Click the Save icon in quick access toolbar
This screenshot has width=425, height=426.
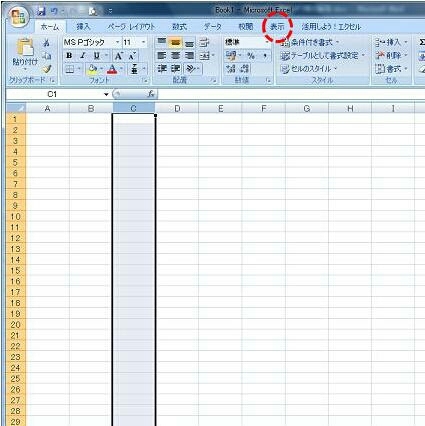pyautogui.click(x=41, y=12)
